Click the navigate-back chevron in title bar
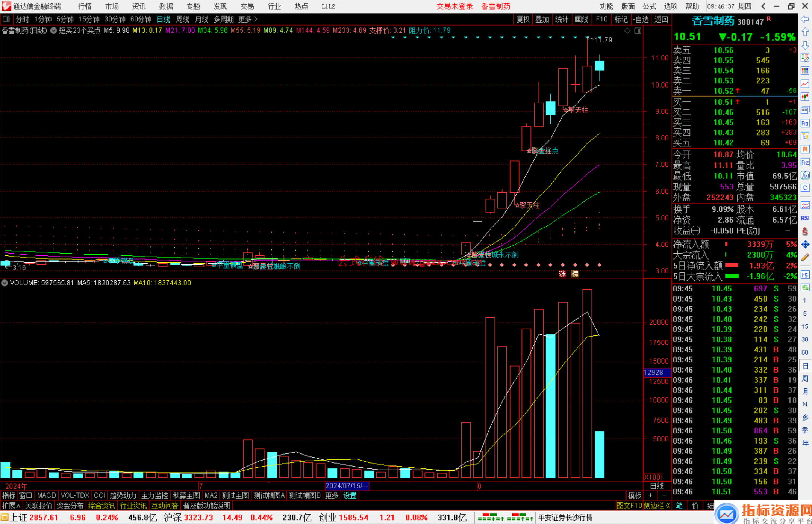 click(x=763, y=6)
